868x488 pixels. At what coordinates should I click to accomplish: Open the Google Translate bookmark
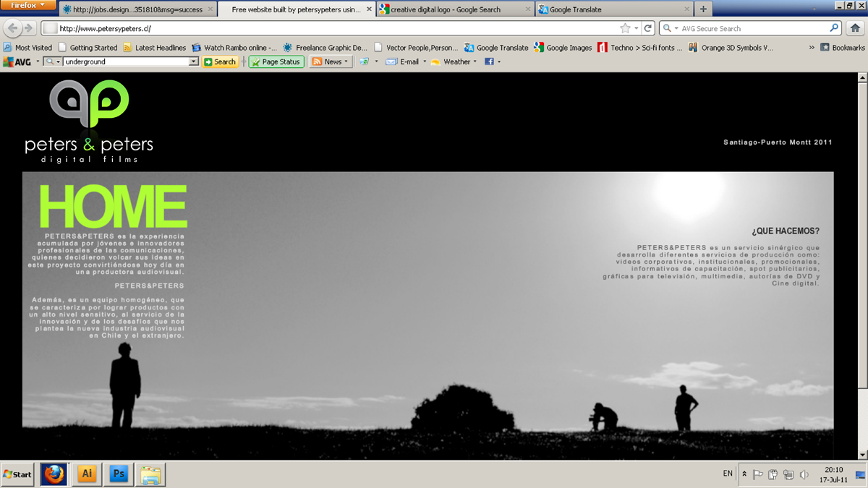[x=496, y=48]
